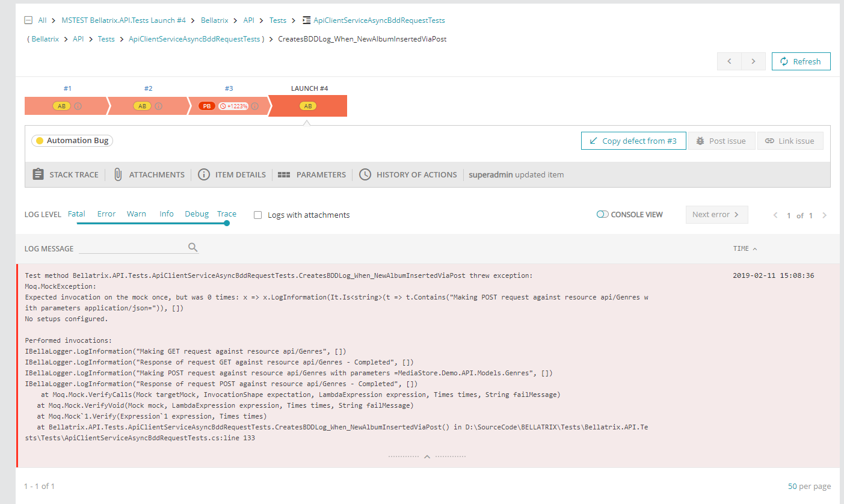Open ApiClientServiceAsyncBddRequestTests breadcrumb in top row
This screenshot has height=504, width=844.
(x=379, y=20)
